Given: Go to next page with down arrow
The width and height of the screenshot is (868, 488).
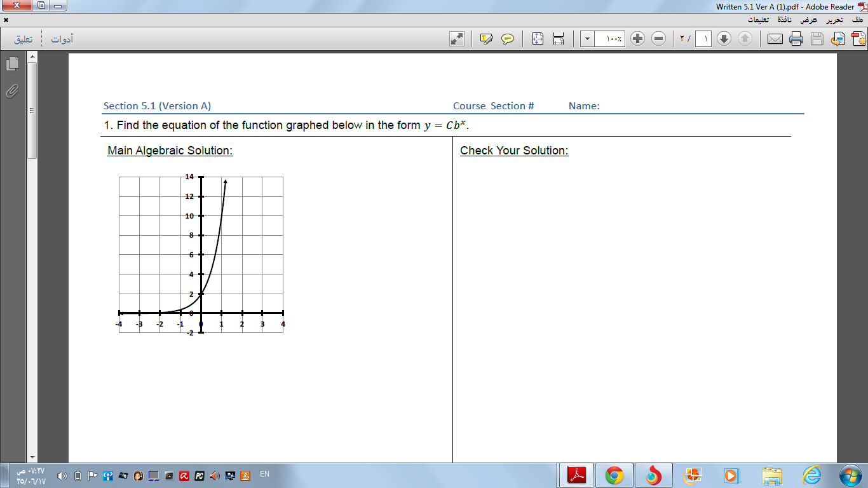Looking at the screenshot, I should tap(722, 38).
